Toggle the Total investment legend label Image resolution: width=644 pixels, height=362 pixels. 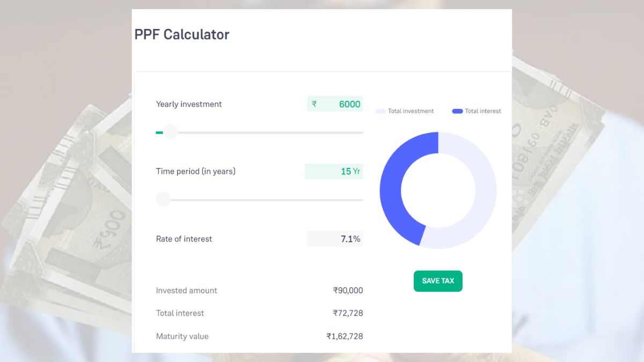pyautogui.click(x=411, y=111)
